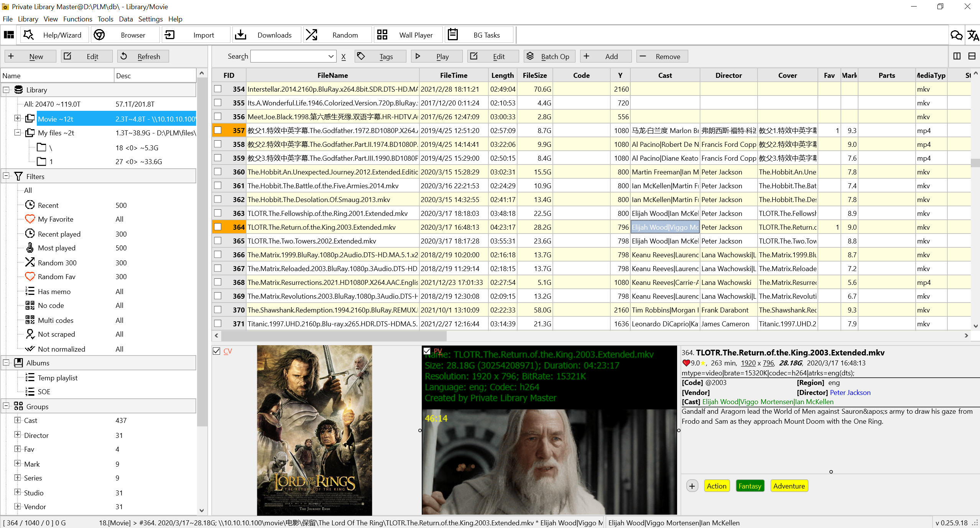Click the green Fantasy tag

(x=750, y=486)
